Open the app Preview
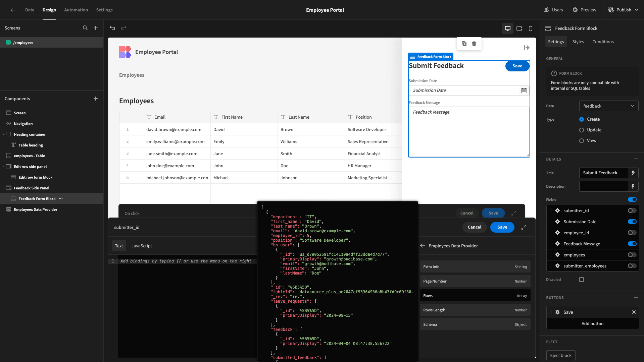This screenshot has width=644, height=362. 584,10
